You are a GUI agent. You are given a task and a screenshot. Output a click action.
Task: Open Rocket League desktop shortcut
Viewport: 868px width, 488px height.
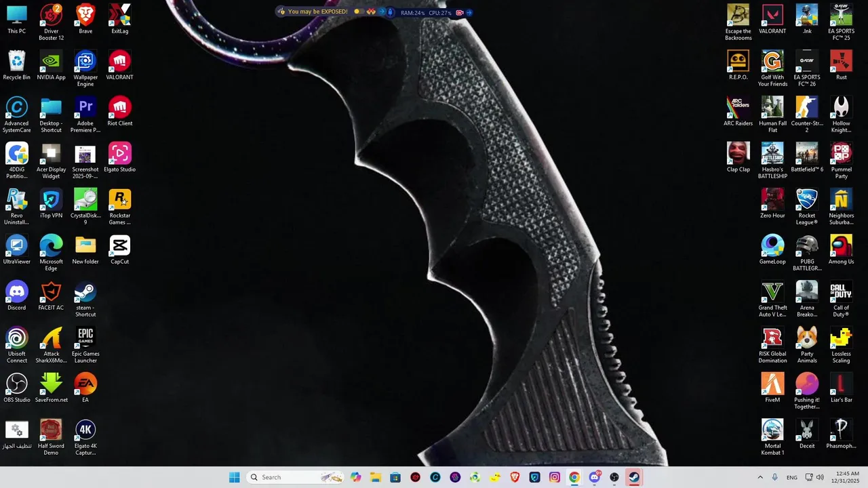coord(807,207)
